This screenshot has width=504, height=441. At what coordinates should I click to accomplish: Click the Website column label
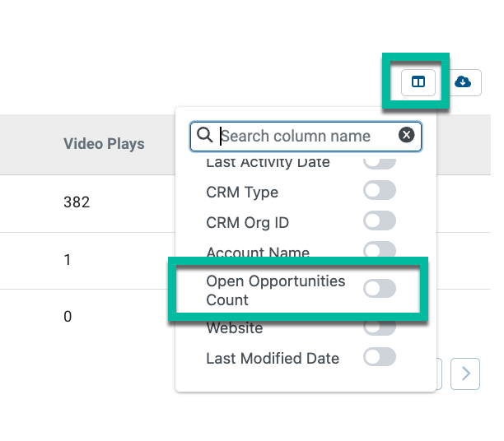coord(235,328)
